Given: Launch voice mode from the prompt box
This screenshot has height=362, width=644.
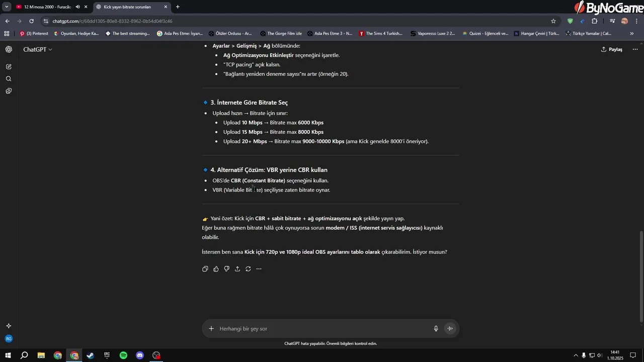Looking at the screenshot, I should click(450, 328).
